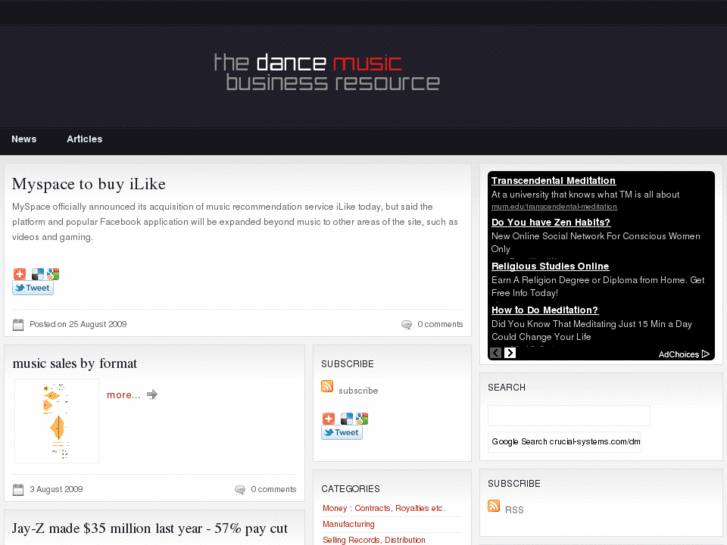The width and height of the screenshot is (727, 545).
Task: Click the comment bubble icon in the Myspace post
Action: point(407,325)
